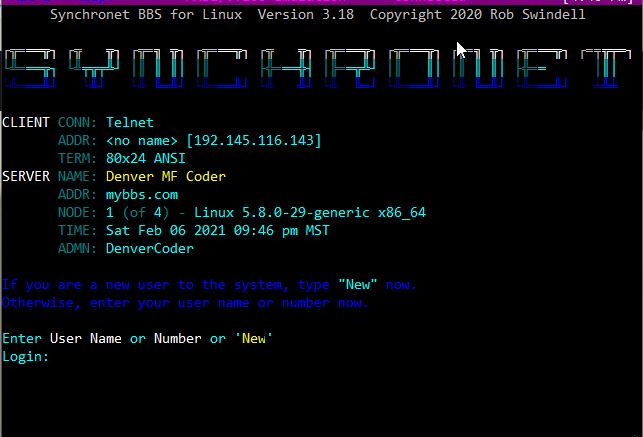Click the 'Version 3.18' text
The height and width of the screenshot is (437, 643).
(306, 15)
